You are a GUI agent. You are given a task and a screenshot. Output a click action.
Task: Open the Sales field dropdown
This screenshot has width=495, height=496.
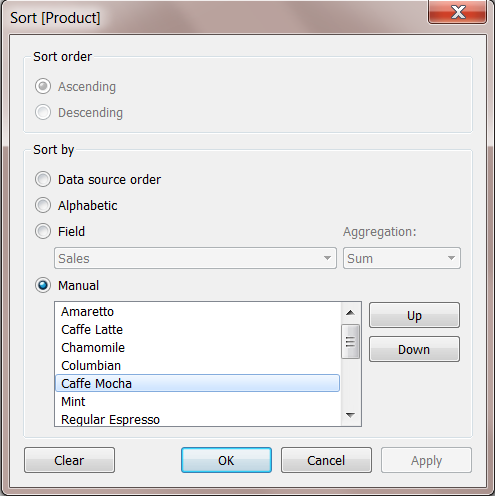195,258
